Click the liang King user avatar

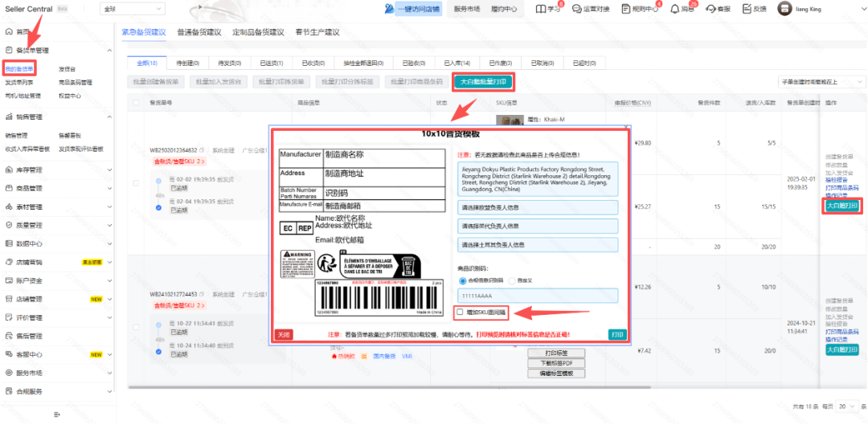[x=784, y=8]
